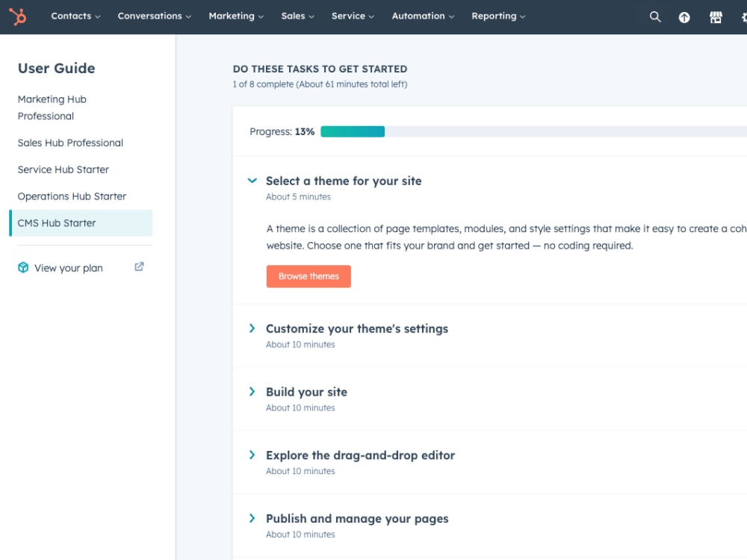Open the marketplace storefront icon

(716, 18)
